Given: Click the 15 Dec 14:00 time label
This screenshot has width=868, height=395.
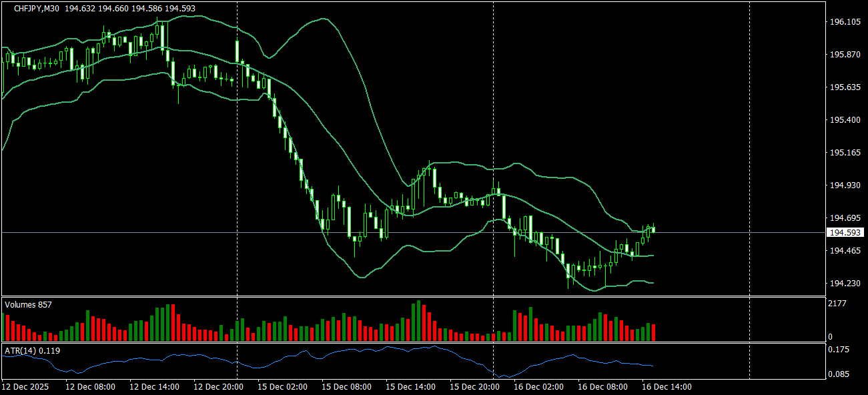Looking at the screenshot, I should (x=411, y=387).
